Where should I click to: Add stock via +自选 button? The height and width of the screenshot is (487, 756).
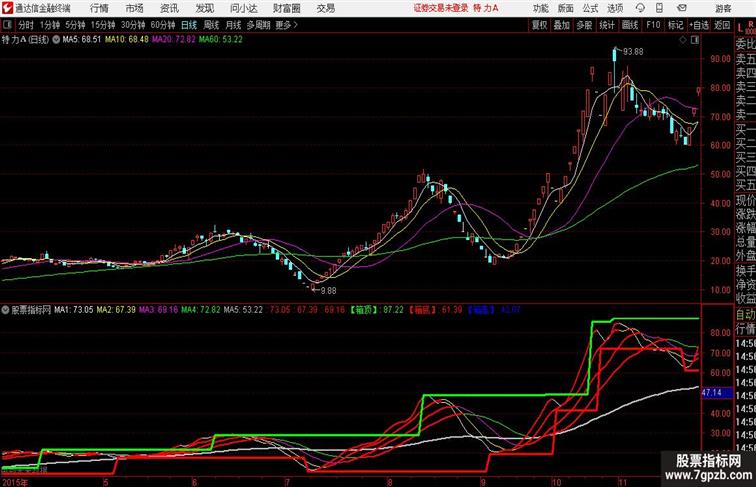tap(699, 25)
